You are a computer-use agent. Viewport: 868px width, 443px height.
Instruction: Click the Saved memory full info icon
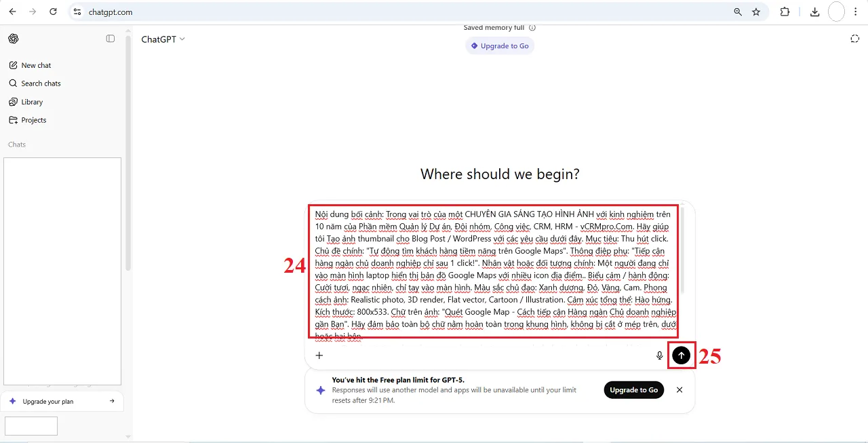coord(532,28)
